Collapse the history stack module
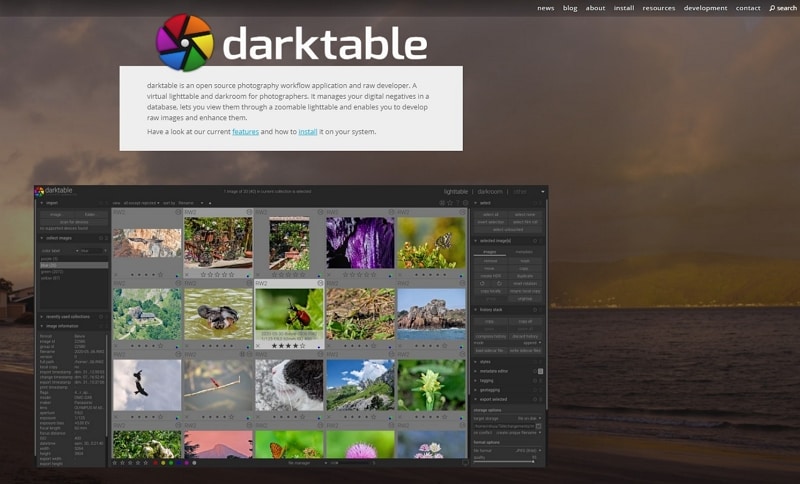 tap(475, 310)
